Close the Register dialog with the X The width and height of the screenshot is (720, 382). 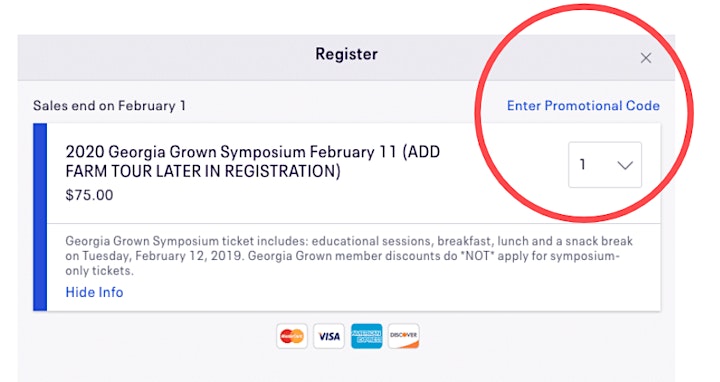(646, 58)
